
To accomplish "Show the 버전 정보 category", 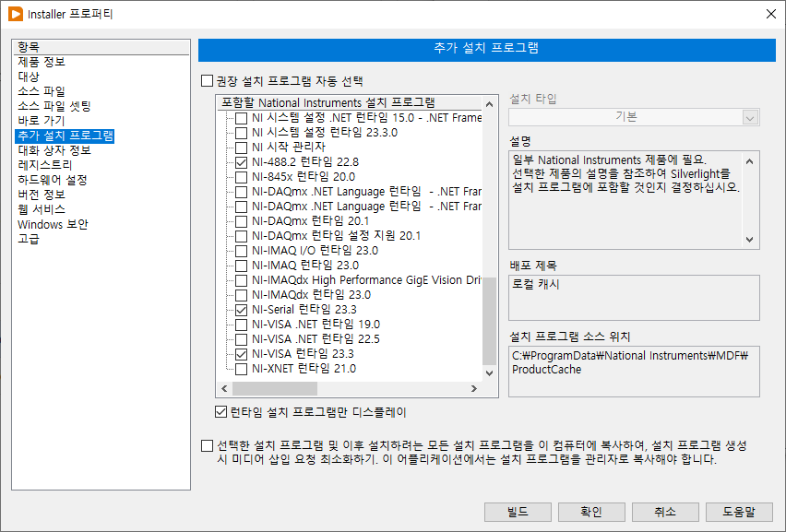I will click(42, 195).
